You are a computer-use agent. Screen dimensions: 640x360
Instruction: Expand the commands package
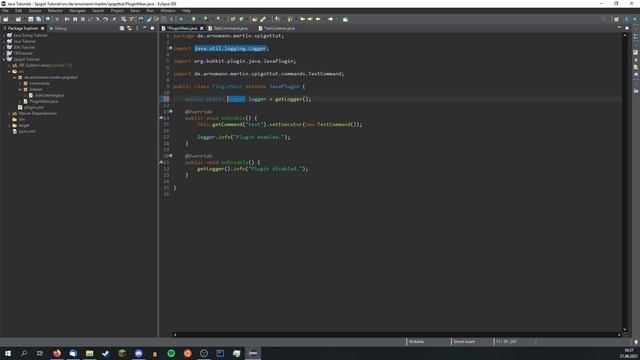pos(20,83)
